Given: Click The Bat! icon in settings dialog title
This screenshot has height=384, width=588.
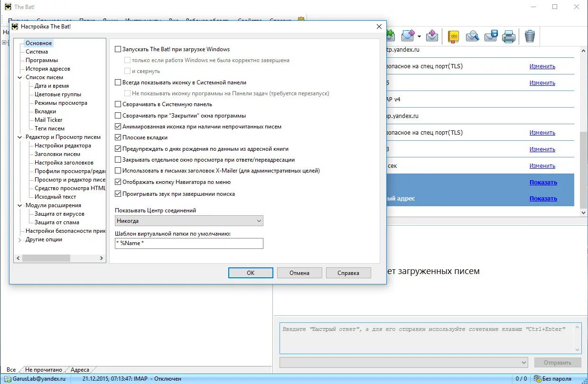Looking at the screenshot, I should [15, 27].
